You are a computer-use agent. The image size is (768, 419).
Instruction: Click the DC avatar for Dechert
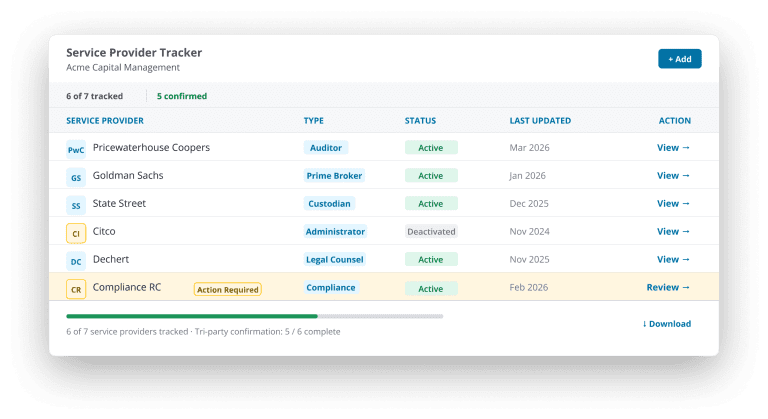[76, 261]
